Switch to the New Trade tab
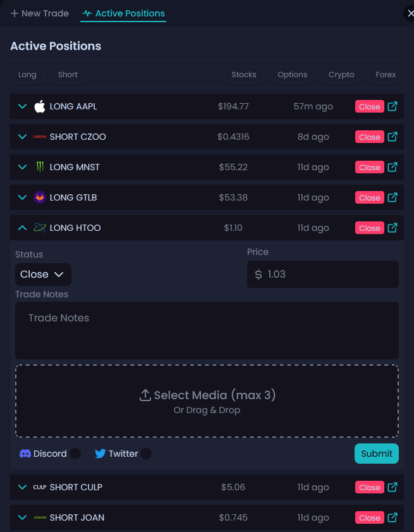 tap(40, 13)
